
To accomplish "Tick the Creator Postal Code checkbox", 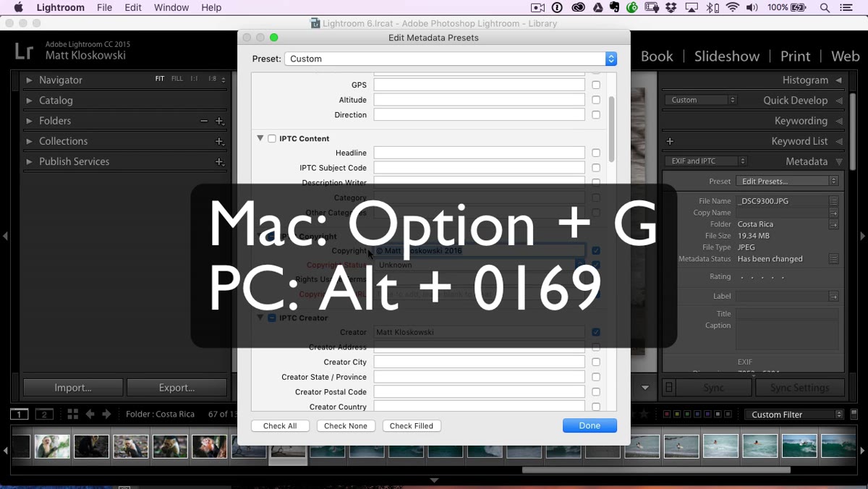I will (596, 392).
